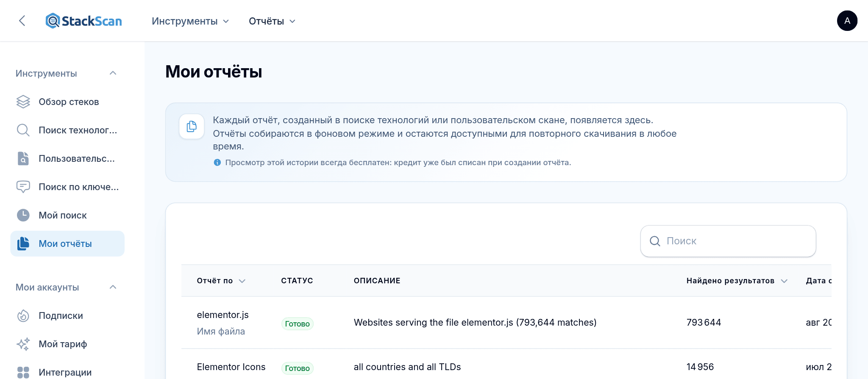Screen dimensions: 868x379
Task: Open the user avatar "A" menu
Action: click(847, 21)
